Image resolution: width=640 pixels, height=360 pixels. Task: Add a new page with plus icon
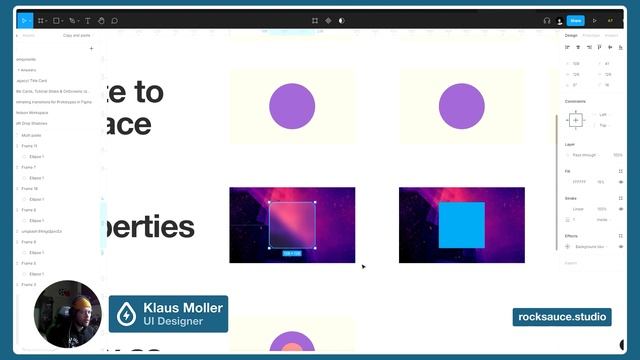pyautogui.click(x=91, y=49)
